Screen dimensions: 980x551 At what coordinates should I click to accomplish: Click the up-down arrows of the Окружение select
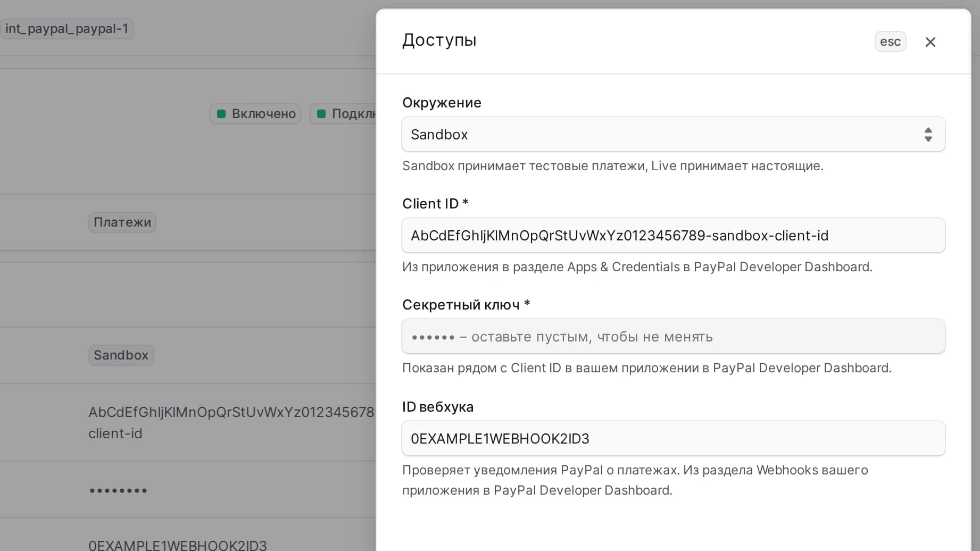(928, 134)
